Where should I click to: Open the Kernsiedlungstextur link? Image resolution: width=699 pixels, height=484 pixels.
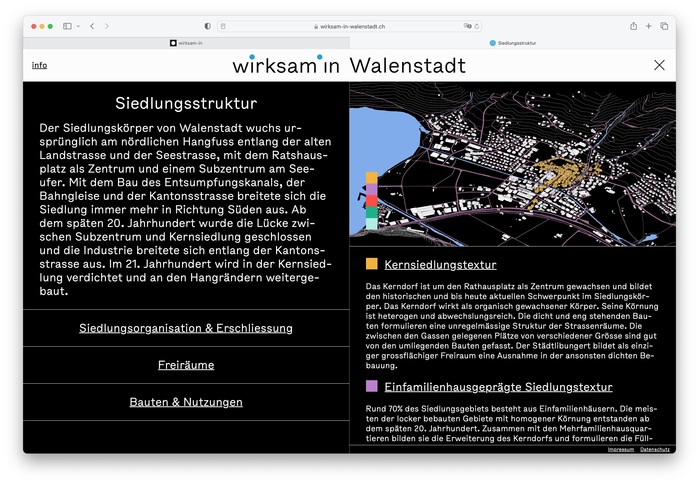coord(440,265)
